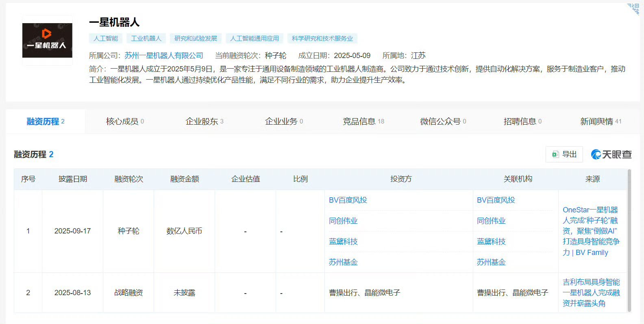Select the 科学研究和技术服务业 tag
The width and height of the screenshot is (644, 324).
coord(322,39)
